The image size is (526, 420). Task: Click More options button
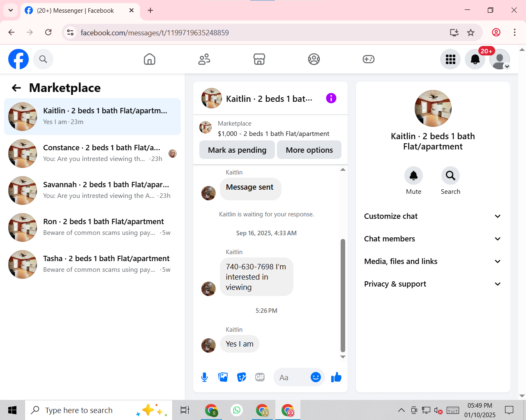tap(309, 150)
